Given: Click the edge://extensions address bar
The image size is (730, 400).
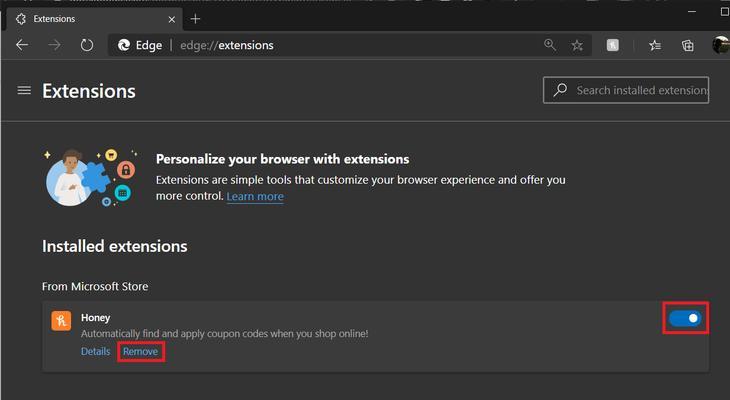Looking at the screenshot, I should 349,45.
